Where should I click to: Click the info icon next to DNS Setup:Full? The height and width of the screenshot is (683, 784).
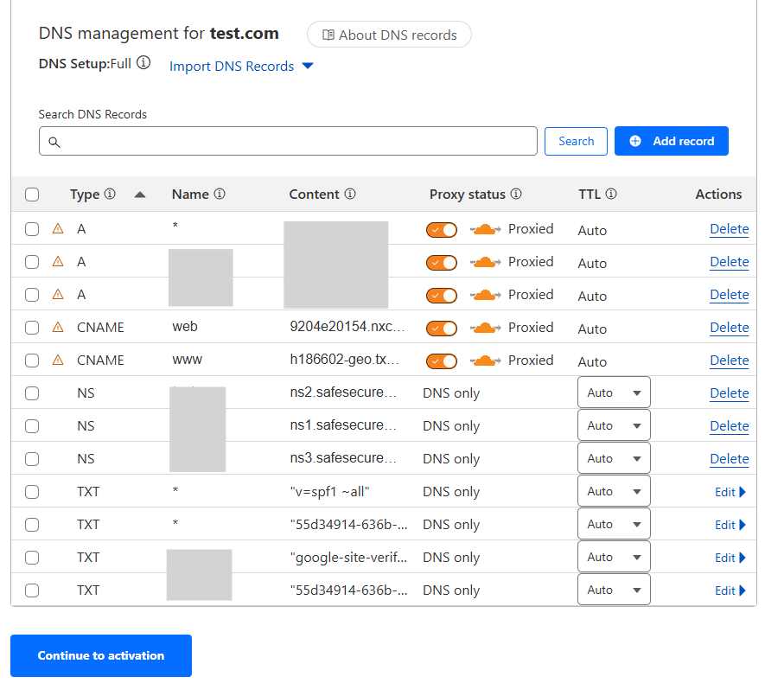pyautogui.click(x=143, y=63)
